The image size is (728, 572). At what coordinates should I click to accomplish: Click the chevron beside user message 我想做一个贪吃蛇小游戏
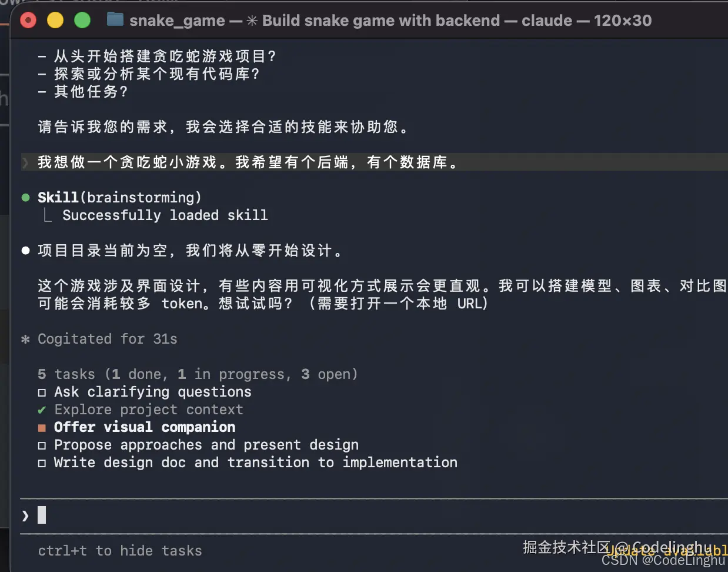tap(25, 162)
